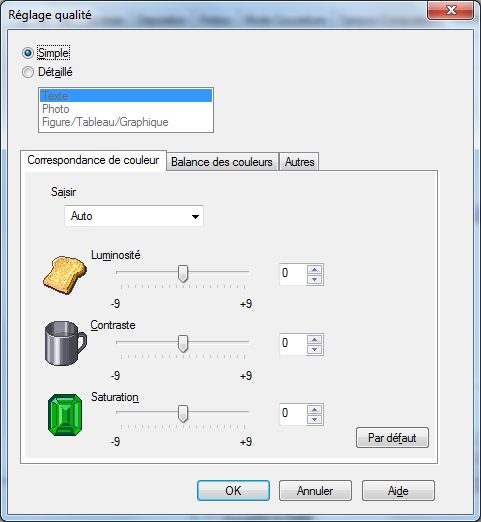Image resolution: width=481 pixels, height=522 pixels.
Task: Open the Autres tab
Action: click(299, 162)
